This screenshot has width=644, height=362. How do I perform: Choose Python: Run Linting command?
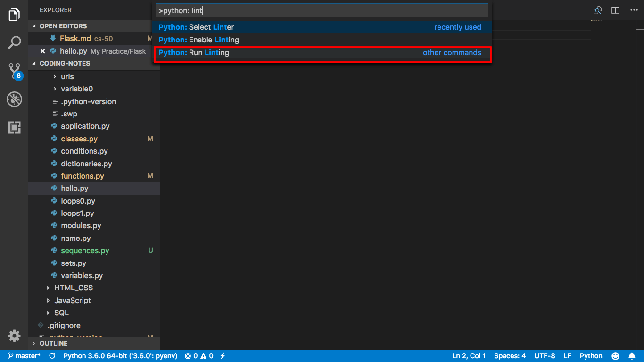322,53
